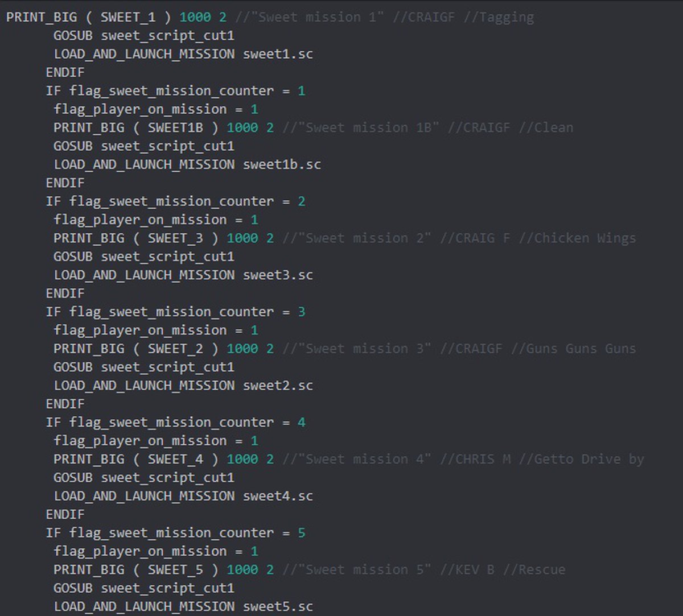The width and height of the screenshot is (683, 616).
Task: Click the sweet5.sc mission filename
Action: pyautogui.click(x=278, y=606)
